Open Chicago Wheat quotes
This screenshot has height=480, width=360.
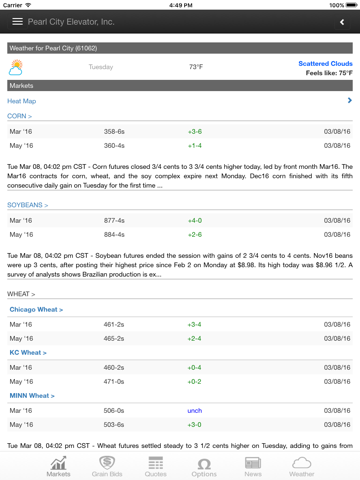pos(36,310)
